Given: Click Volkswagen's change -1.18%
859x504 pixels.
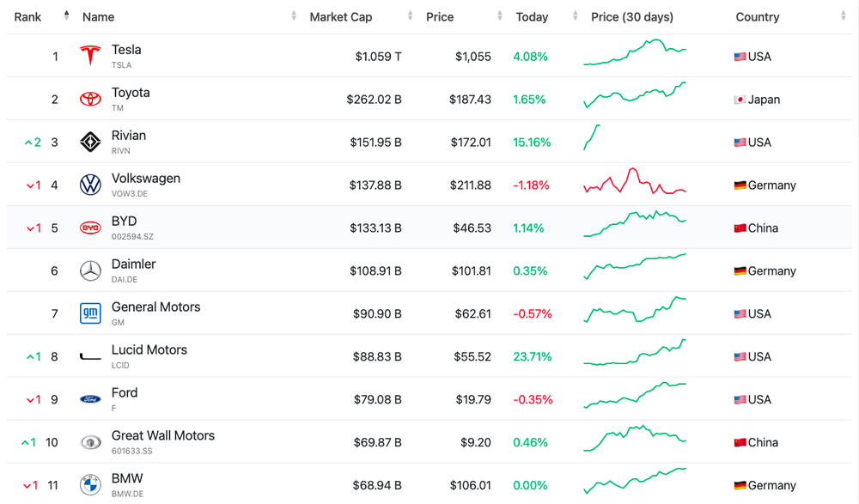Looking at the screenshot, I should coord(531,185).
